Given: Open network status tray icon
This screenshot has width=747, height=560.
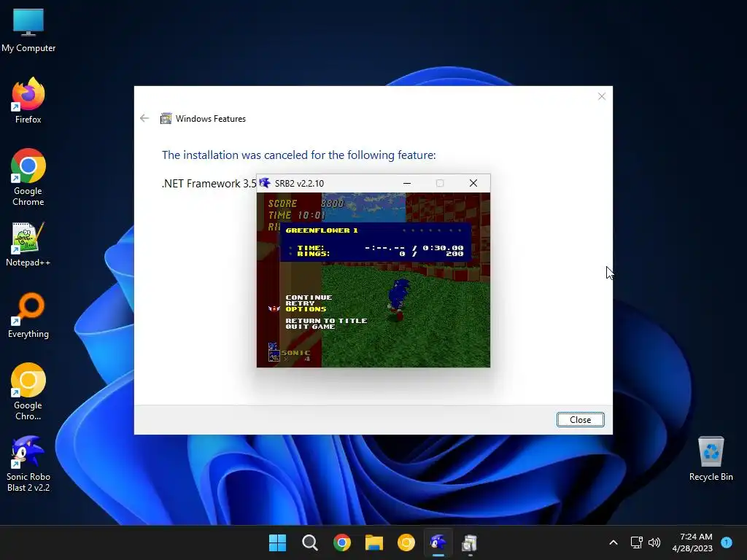Looking at the screenshot, I should pos(636,542).
